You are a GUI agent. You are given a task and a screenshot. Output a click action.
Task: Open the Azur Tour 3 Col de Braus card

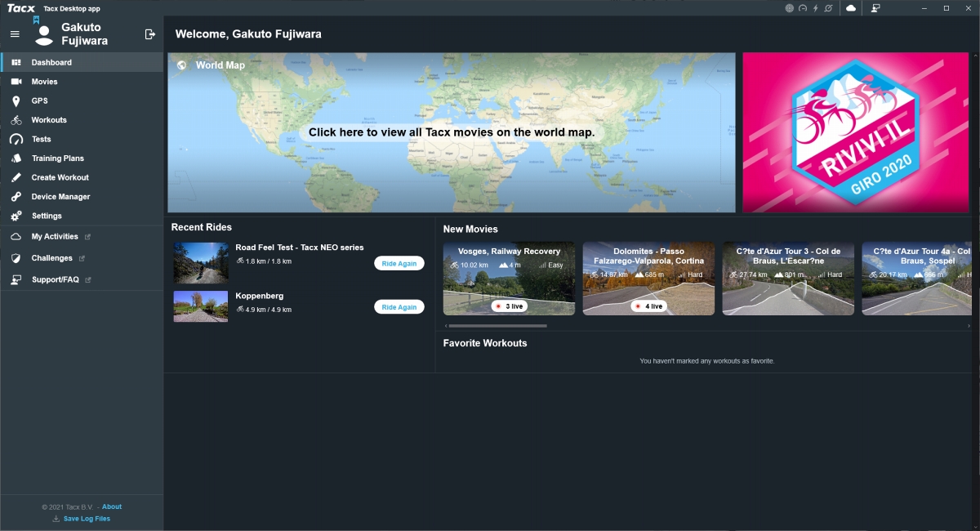[x=789, y=279]
